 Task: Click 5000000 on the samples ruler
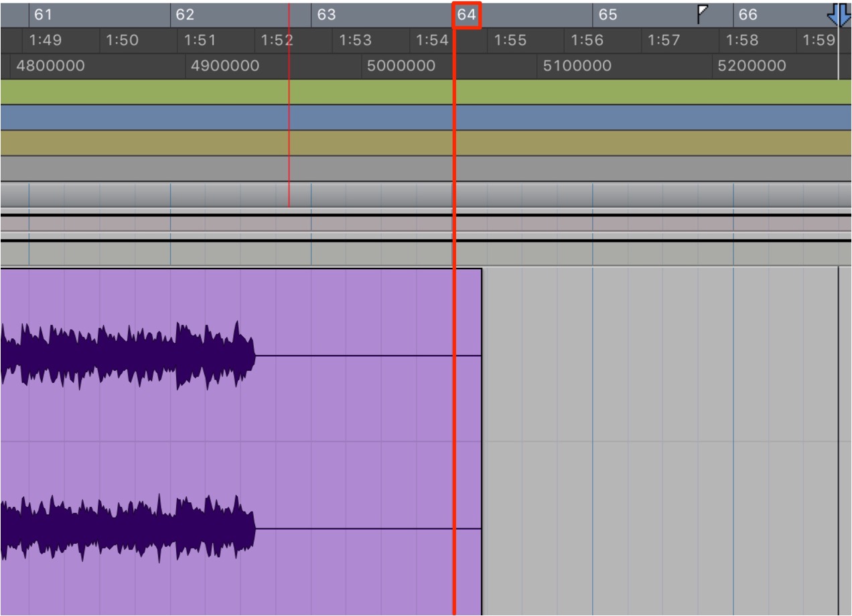click(401, 66)
